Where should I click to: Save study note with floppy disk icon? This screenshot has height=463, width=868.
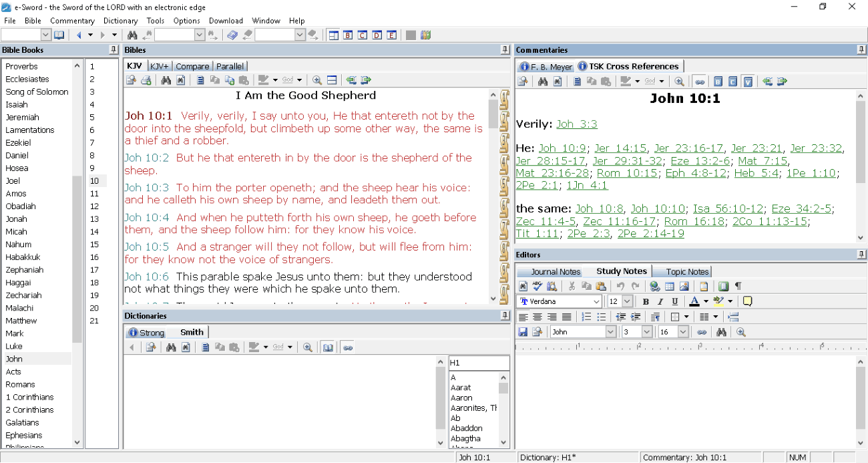click(x=523, y=332)
